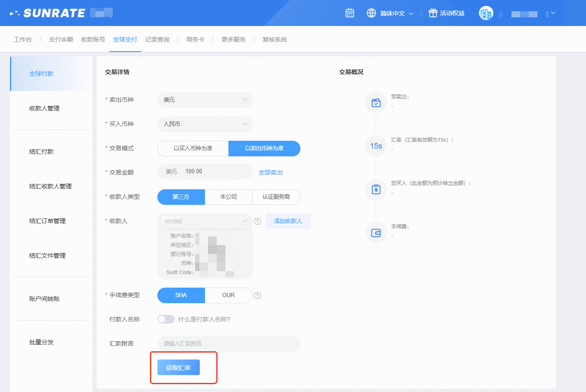Click help icon beside 手续费类型 options

click(257, 295)
